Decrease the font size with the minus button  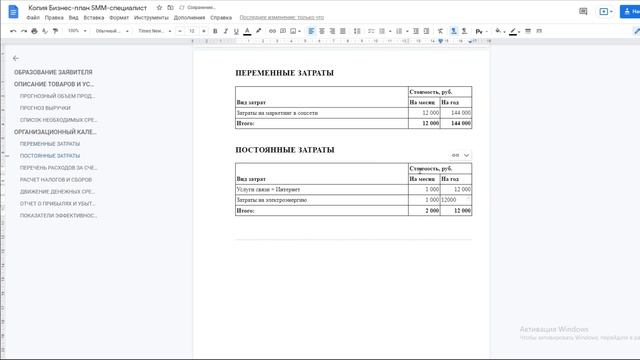180,31
